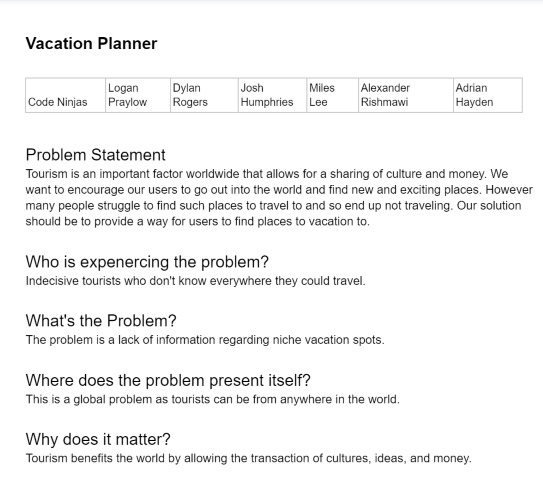
Task: Click the Problem Statement heading
Action: click(x=96, y=155)
